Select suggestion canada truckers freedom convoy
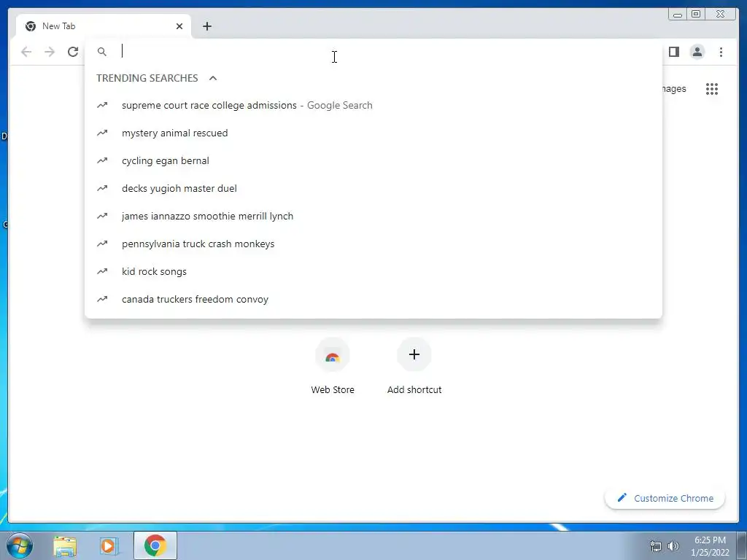The width and height of the screenshot is (747, 560). [373, 299]
